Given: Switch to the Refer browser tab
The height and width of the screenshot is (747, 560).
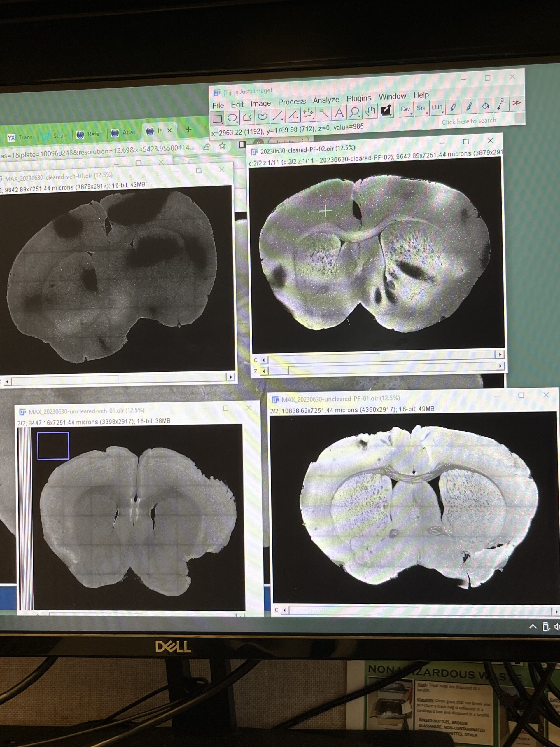Looking at the screenshot, I should pos(90,134).
